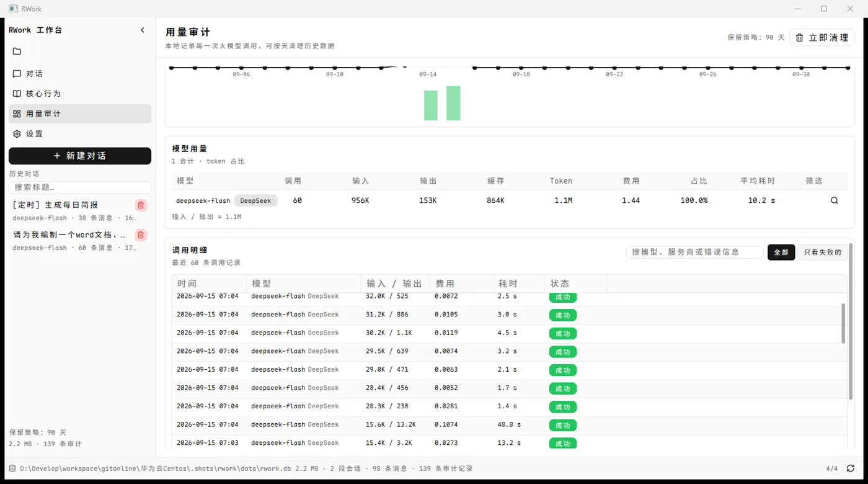Toggle the 只看失败的 filter
The image size is (868, 484).
coord(822,252)
